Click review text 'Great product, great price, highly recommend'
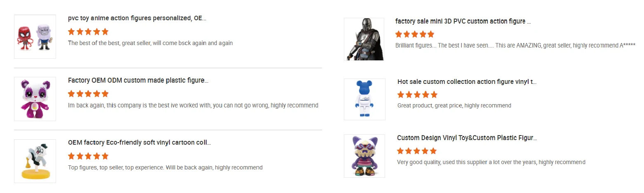 [454, 106]
